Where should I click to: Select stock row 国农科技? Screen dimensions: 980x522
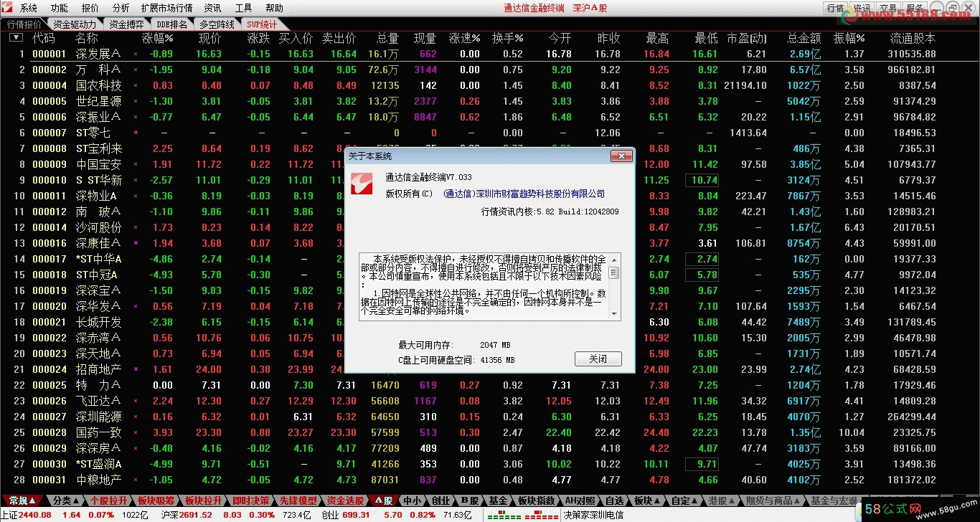pyautogui.click(x=490, y=85)
